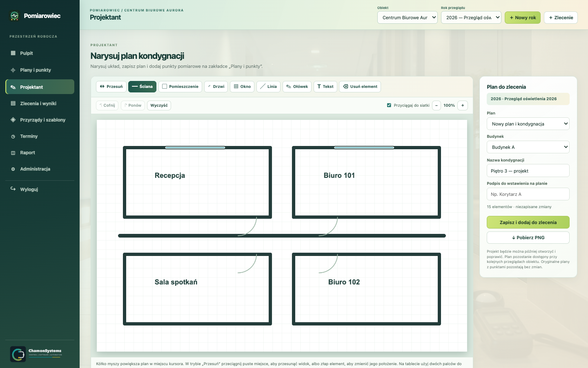Open the Raport section

point(40,153)
